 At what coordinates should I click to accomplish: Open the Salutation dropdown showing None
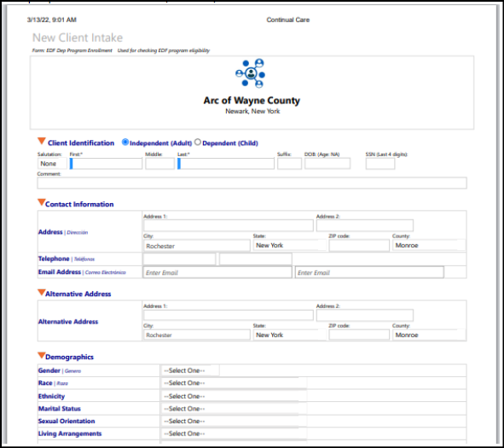(x=52, y=164)
